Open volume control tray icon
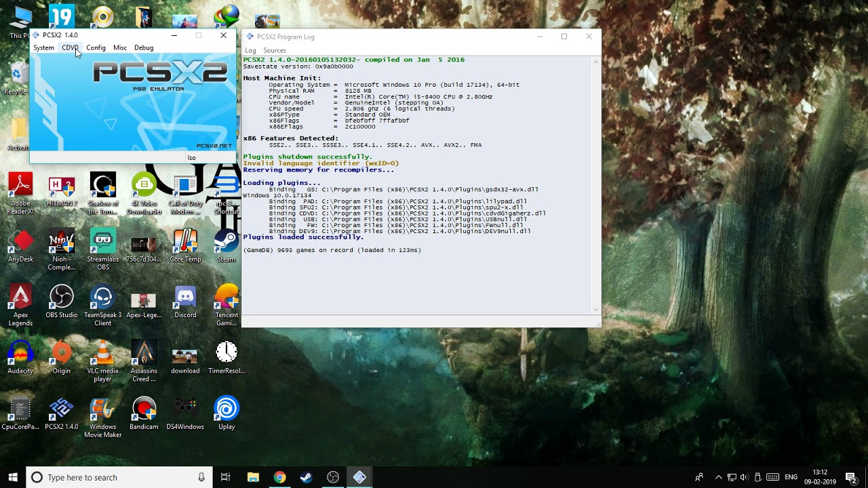868x488 pixels. (745, 477)
